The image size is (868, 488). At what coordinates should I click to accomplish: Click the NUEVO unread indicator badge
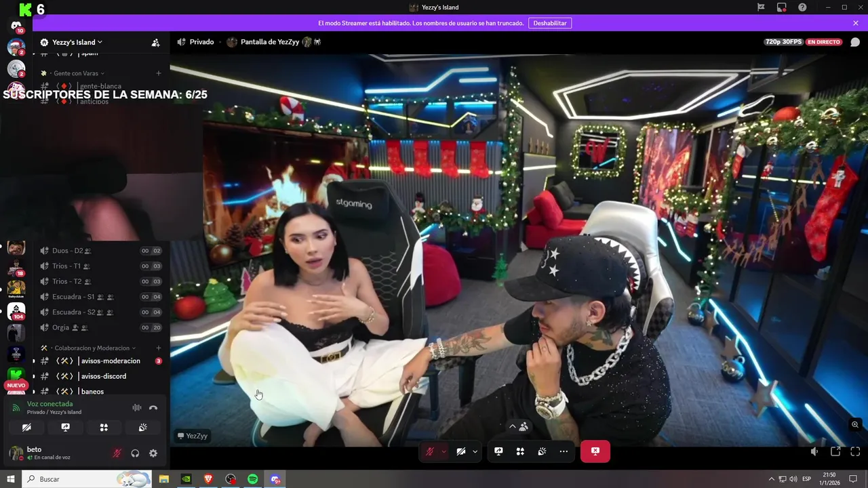click(16, 385)
